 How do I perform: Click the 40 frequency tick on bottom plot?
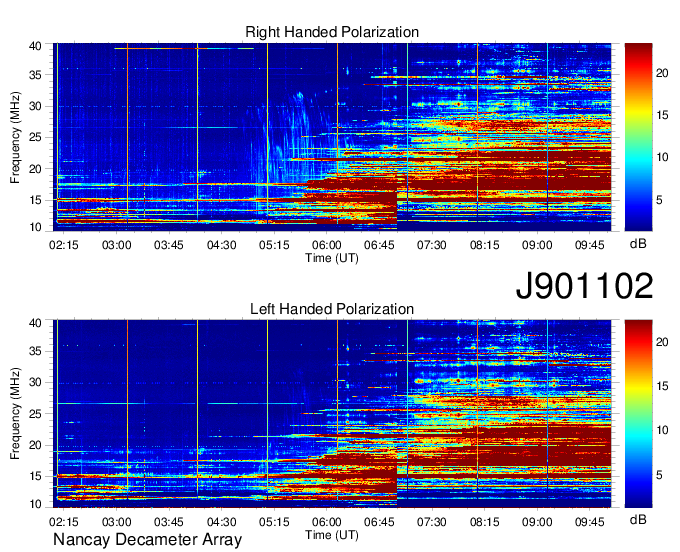coord(35,323)
